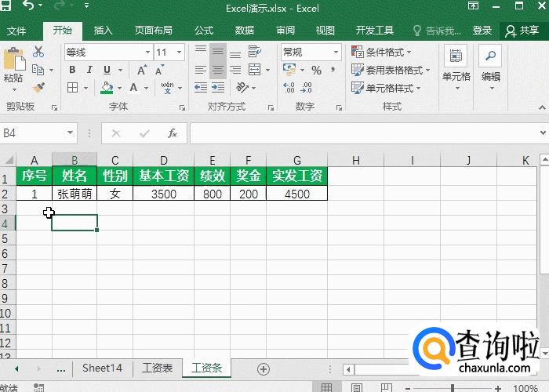Screen dimensions: 549x392
Task: Click the Cut scissors icon
Action: coord(38,52)
